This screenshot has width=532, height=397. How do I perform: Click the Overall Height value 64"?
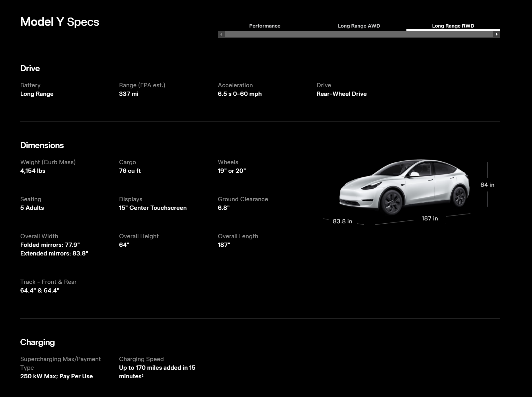[124, 245]
